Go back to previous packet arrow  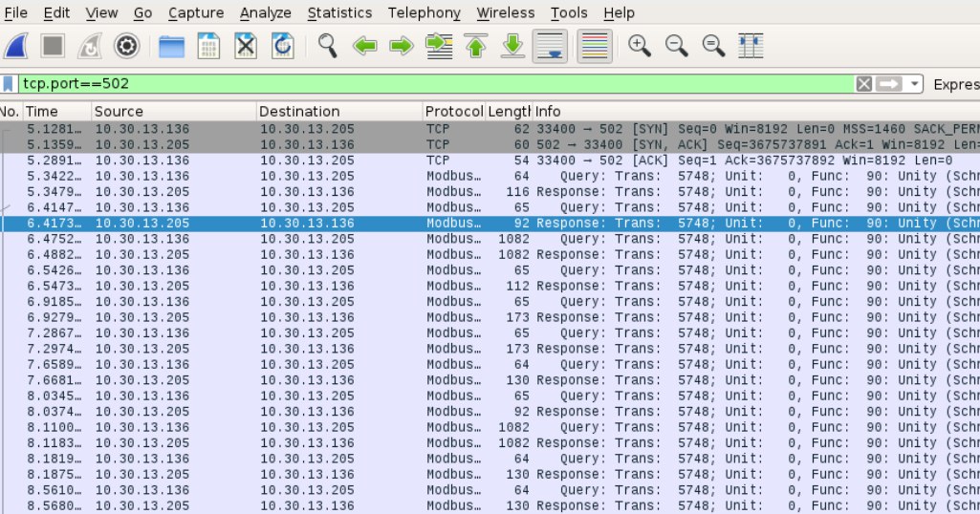point(364,46)
